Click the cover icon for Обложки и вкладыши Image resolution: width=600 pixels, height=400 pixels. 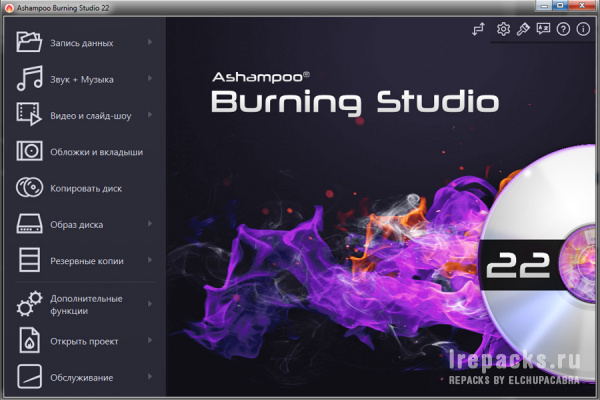(x=29, y=151)
